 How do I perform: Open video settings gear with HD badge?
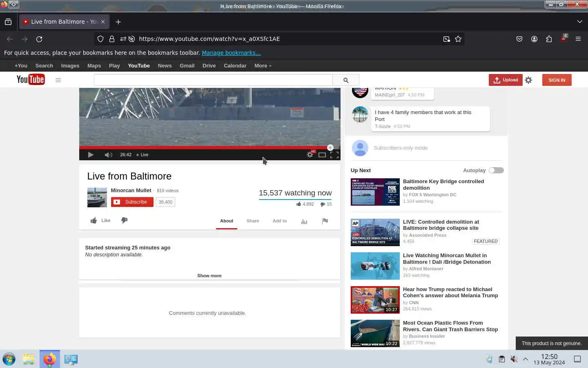coord(310,154)
